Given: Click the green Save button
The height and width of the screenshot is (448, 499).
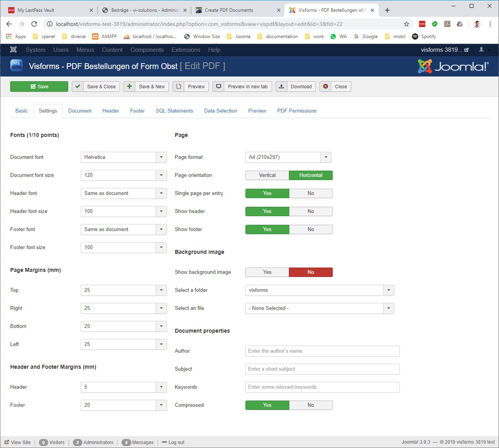Looking at the screenshot, I should point(39,87).
